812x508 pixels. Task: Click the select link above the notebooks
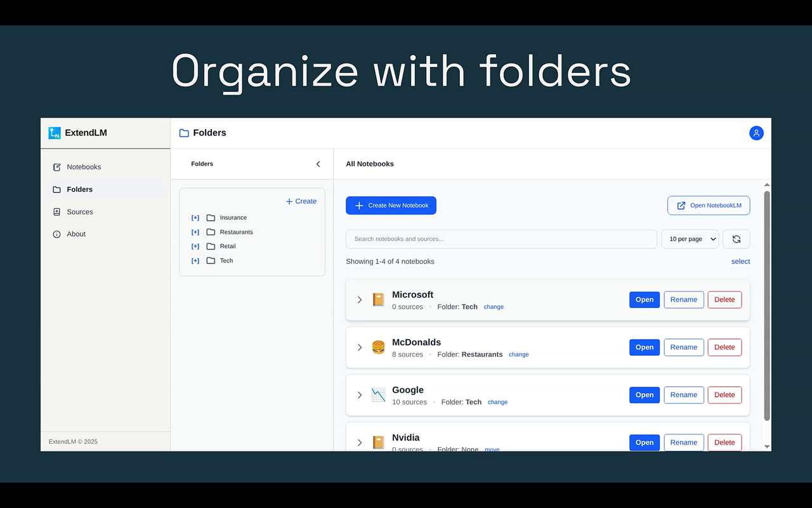740,261
